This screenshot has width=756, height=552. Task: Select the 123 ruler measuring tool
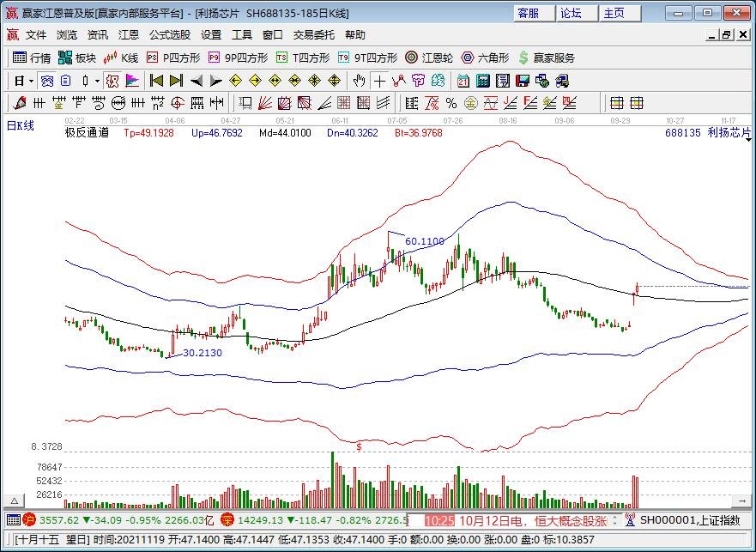197,103
